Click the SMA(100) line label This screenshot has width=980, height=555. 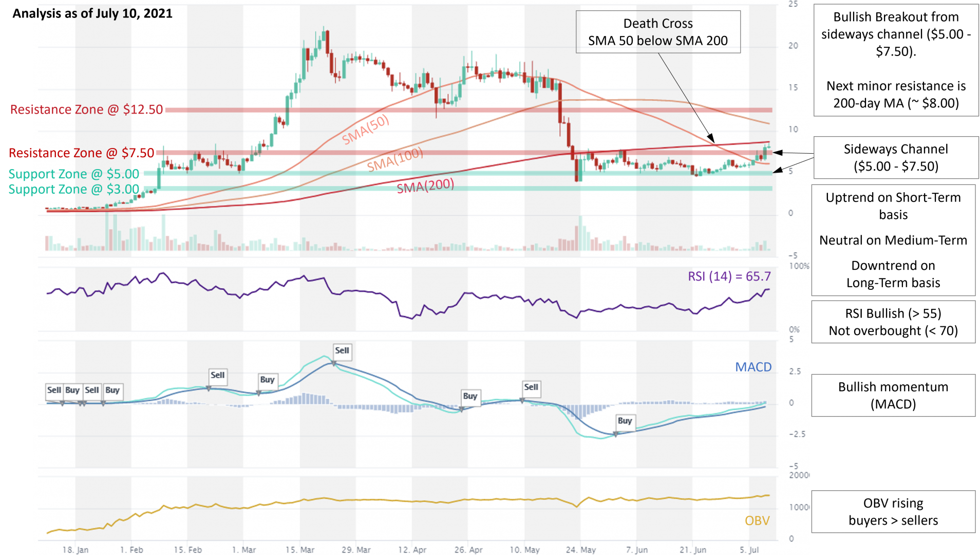tap(395, 159)
